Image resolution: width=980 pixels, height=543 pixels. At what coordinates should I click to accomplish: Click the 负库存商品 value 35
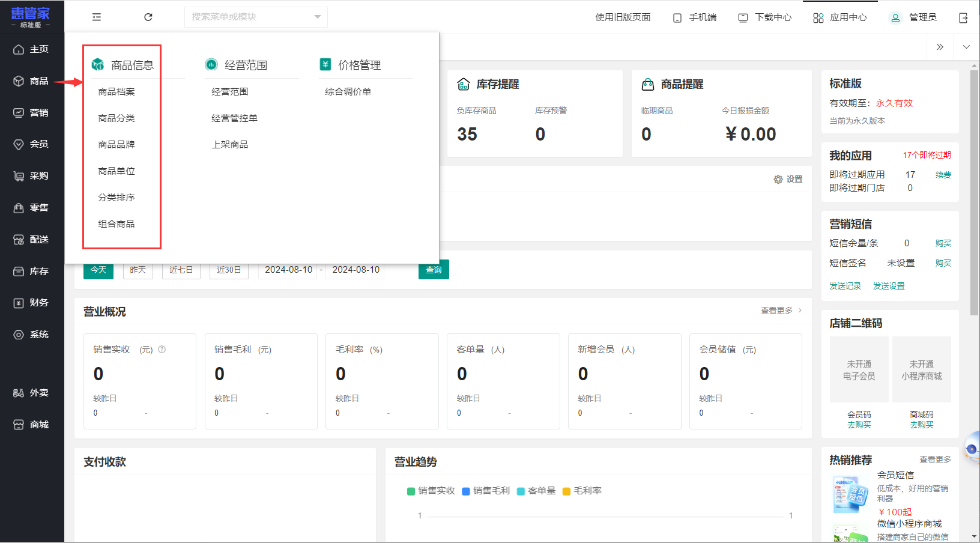point(467,135)
